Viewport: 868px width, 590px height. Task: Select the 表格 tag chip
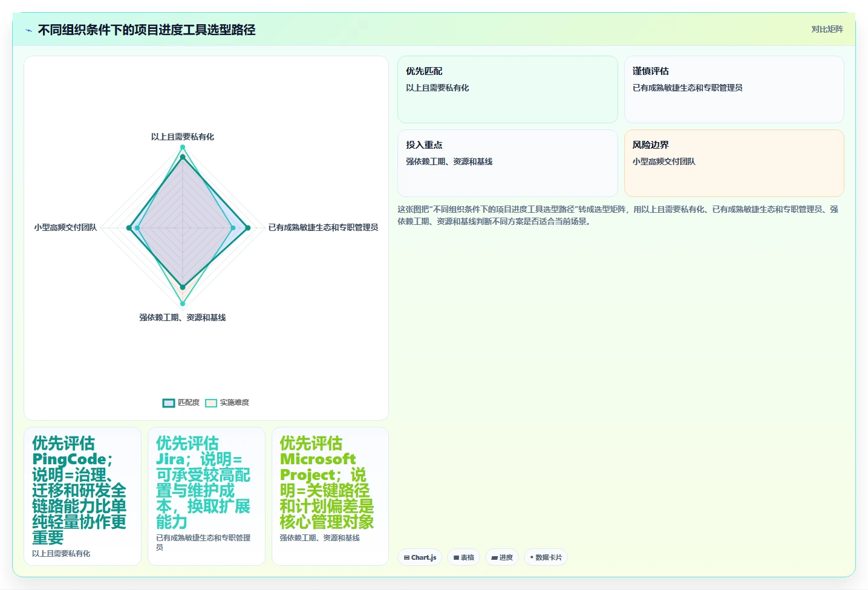coord(463,557)
